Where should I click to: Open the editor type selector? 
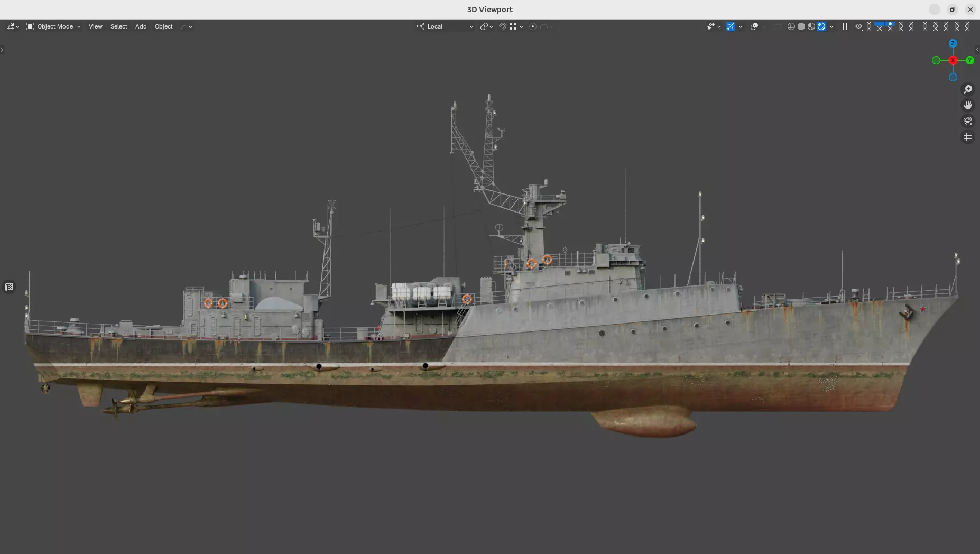[x=13, y=26]
